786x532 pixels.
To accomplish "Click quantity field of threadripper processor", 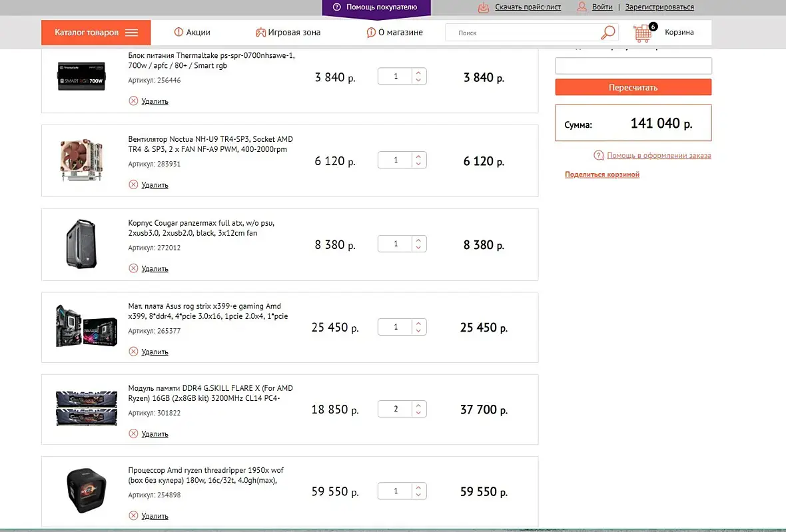I will click(396, 491).
